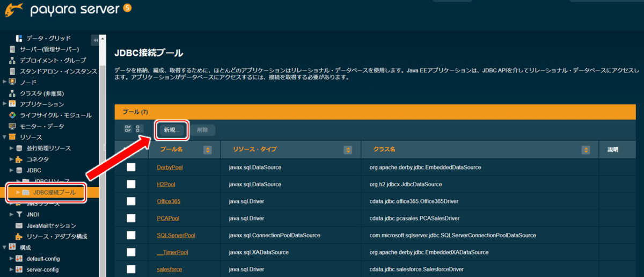Expand the server-config node arrow
The image size is (644, 277).
[x=12, y=269]
